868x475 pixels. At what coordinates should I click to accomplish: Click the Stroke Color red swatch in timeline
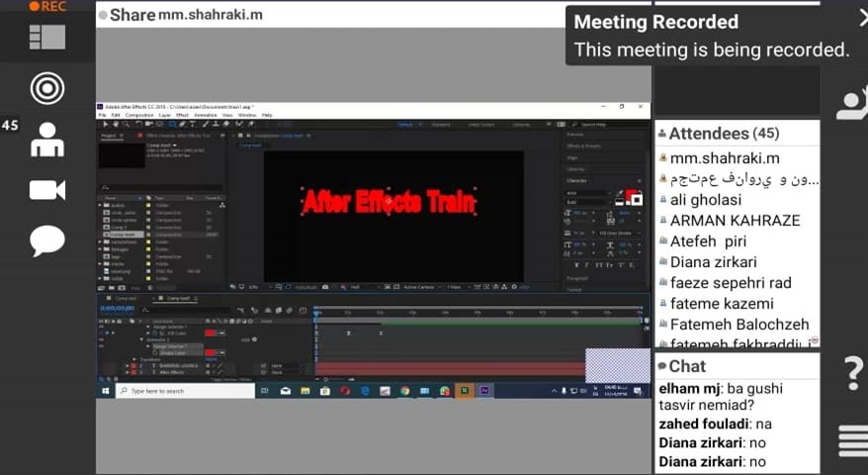click(x=210, y=353)
